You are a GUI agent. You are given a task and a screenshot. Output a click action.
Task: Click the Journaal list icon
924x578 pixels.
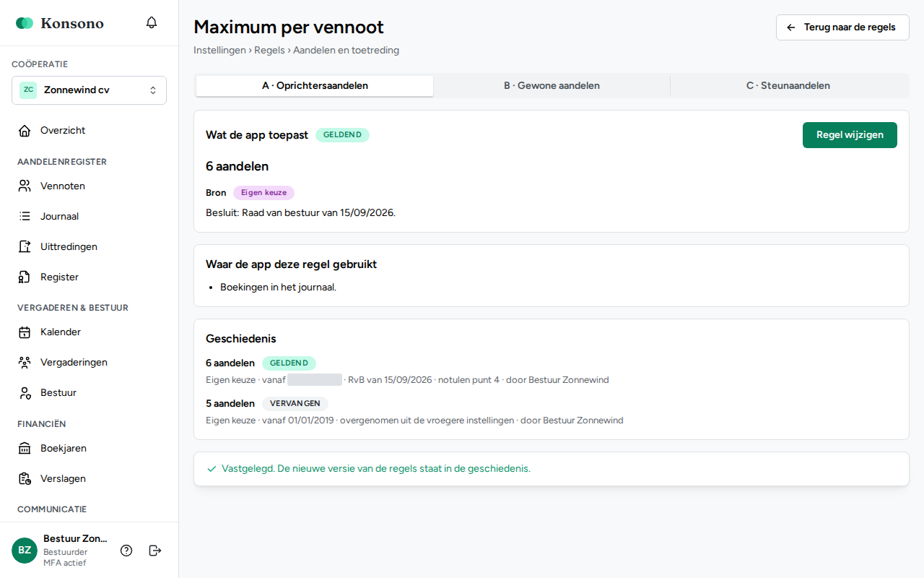pyautogui.click(x=25, y=217)
